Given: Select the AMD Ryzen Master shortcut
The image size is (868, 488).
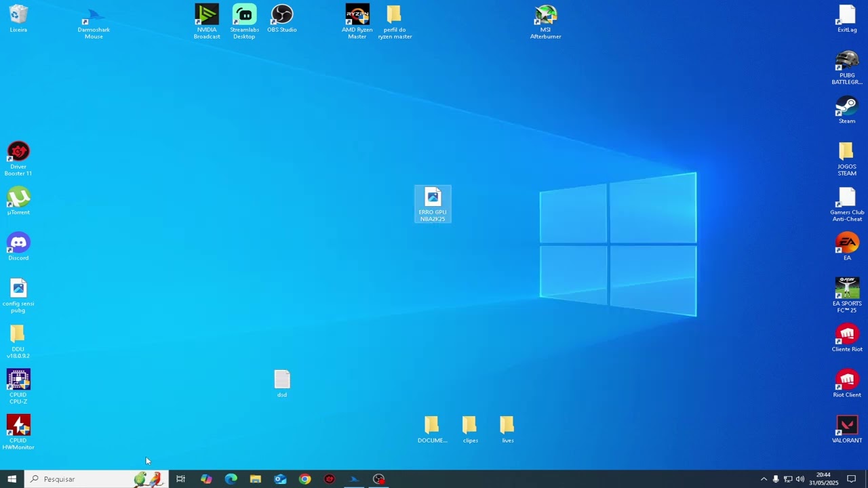Looking at the screenshot, I should (357, 22).
